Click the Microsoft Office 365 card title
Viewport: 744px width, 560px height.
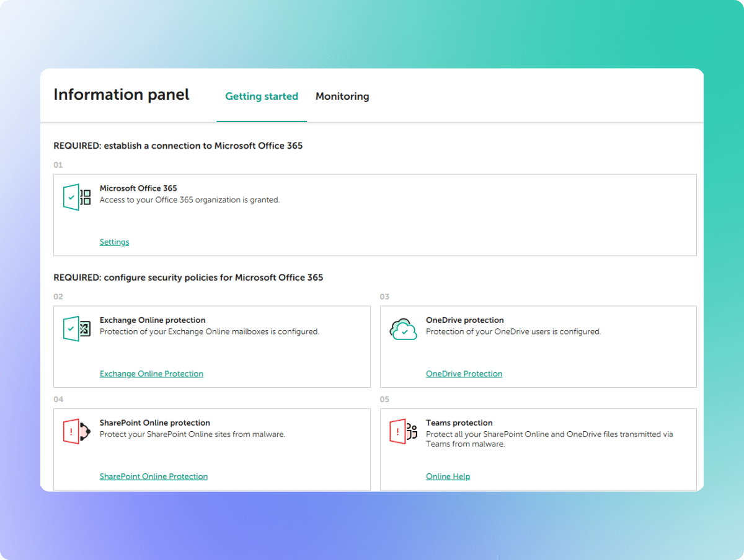pos(138,188)
